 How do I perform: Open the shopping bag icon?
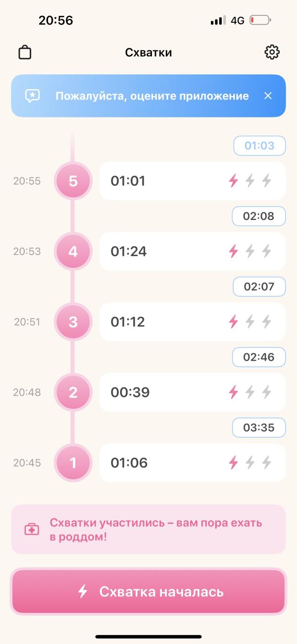pos(25,52)
